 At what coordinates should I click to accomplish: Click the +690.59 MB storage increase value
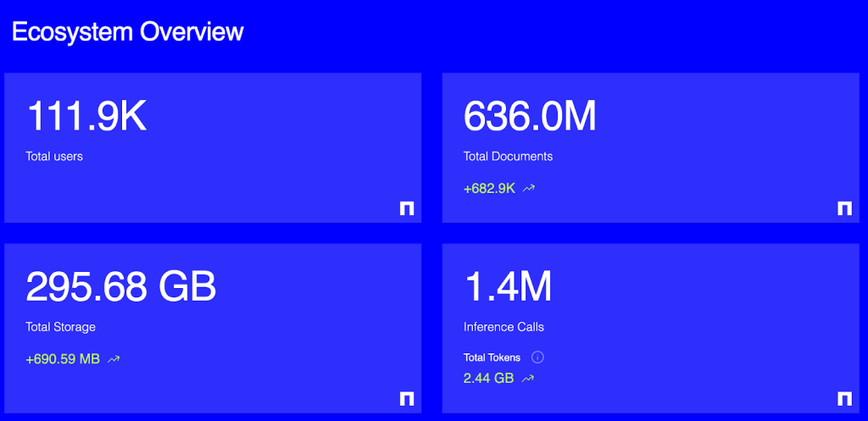pos(63,359)
